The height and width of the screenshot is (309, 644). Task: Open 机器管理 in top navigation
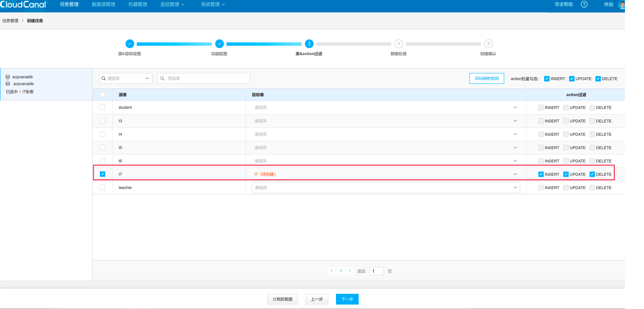point(138,4)
